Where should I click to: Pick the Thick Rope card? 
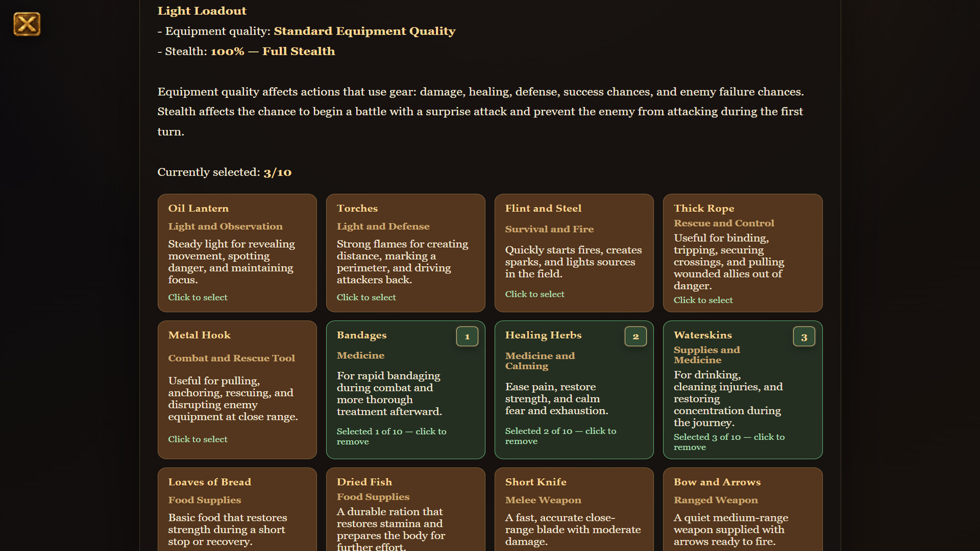(743, 253)
